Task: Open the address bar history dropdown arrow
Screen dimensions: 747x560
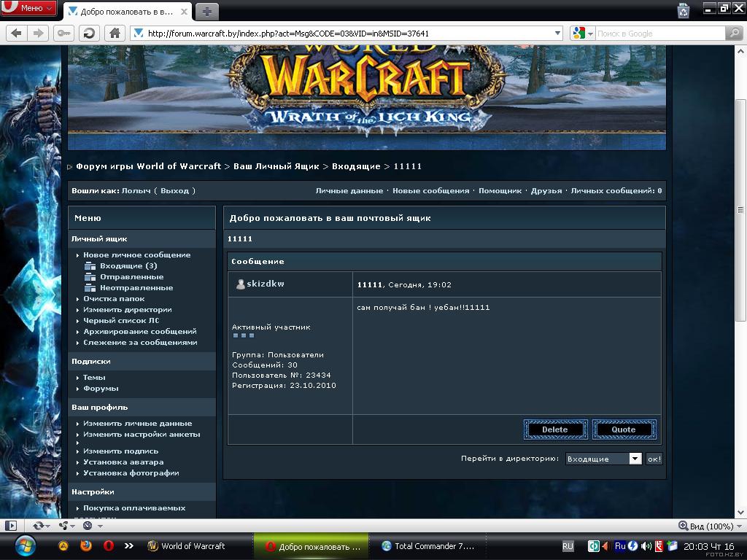Action: pos(558,34)
